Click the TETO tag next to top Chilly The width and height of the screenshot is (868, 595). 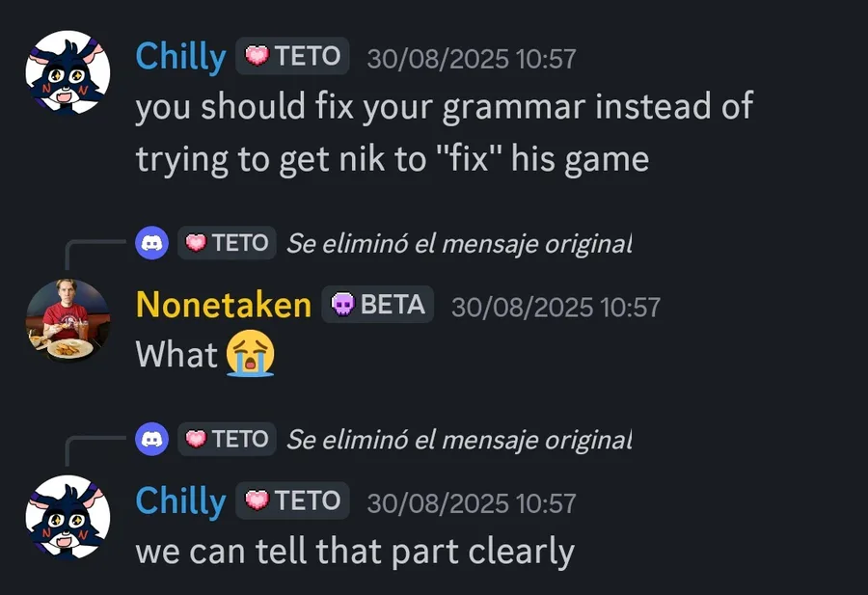pos(292,56)
